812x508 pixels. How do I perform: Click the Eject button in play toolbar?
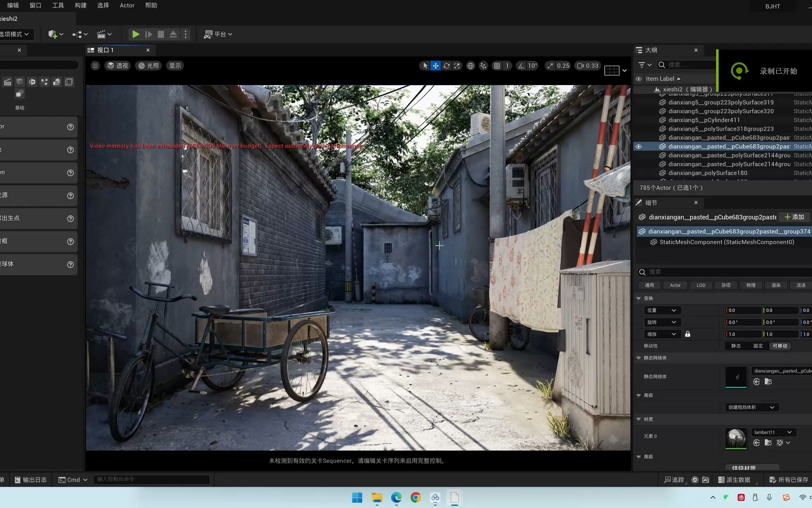coord(173,34)
